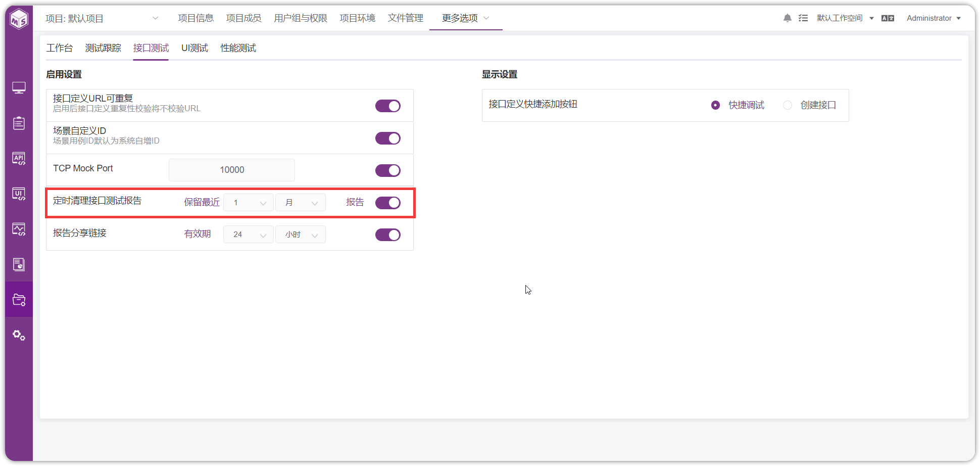Click the notification bell icon
980x466 pixels.
[x=787, y=18]
